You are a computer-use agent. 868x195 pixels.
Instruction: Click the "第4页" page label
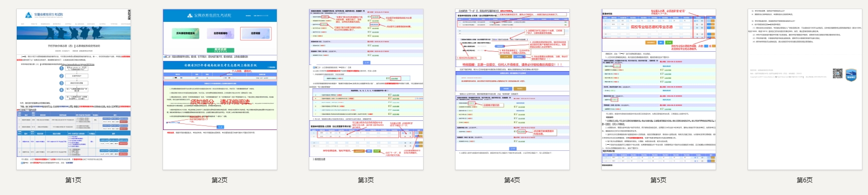coord(512,180)
